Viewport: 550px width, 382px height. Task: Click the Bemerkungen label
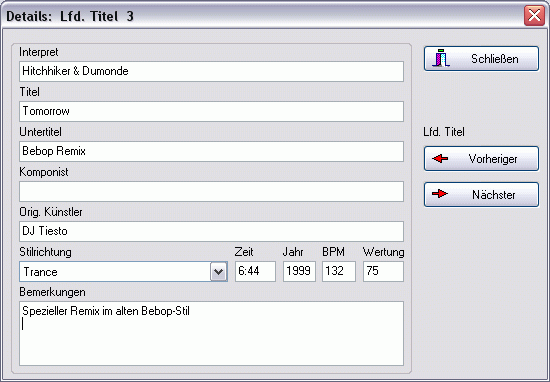coord(52,292)
